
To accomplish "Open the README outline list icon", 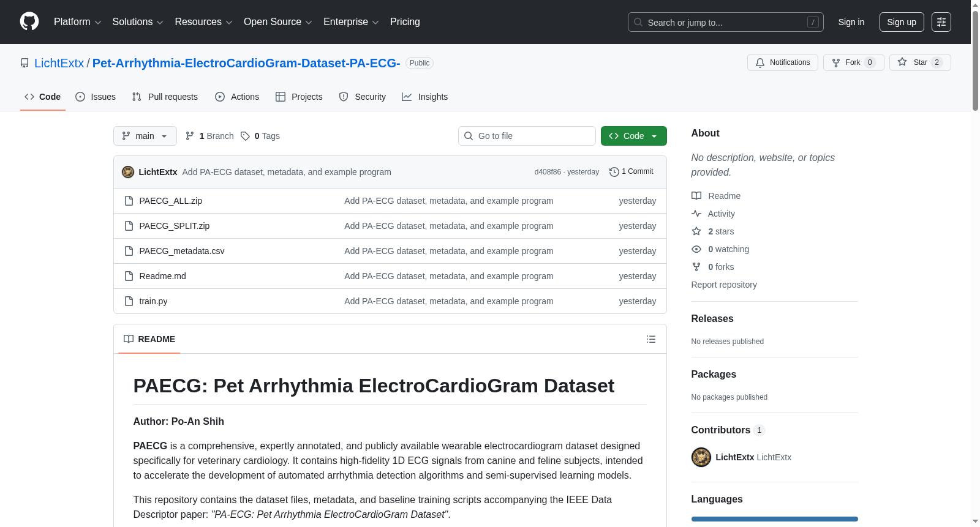I will click(x=651, y=339).
